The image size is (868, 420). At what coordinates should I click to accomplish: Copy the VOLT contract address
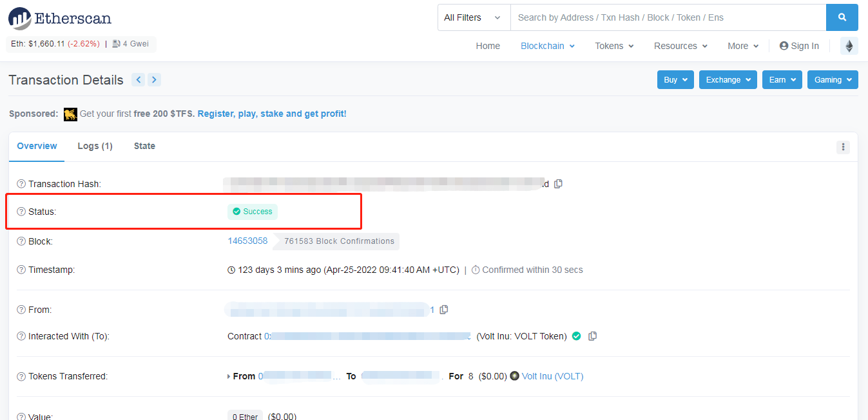[592, 336]
